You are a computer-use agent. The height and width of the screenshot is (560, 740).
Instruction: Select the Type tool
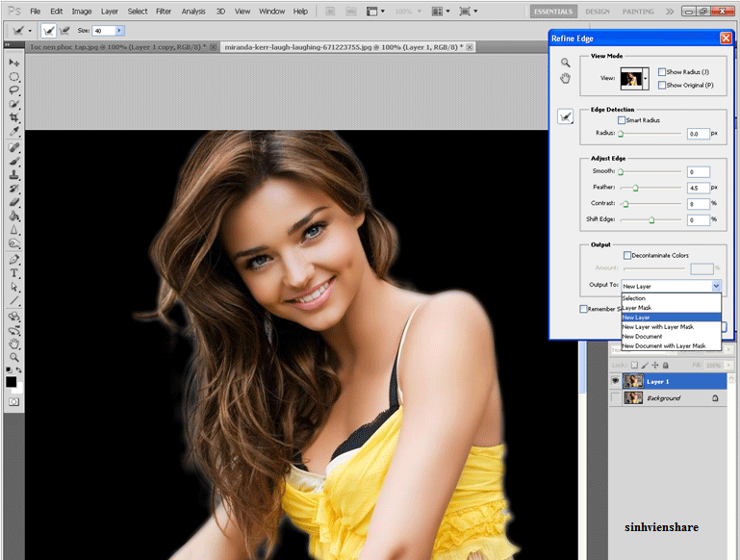(14, 273)
